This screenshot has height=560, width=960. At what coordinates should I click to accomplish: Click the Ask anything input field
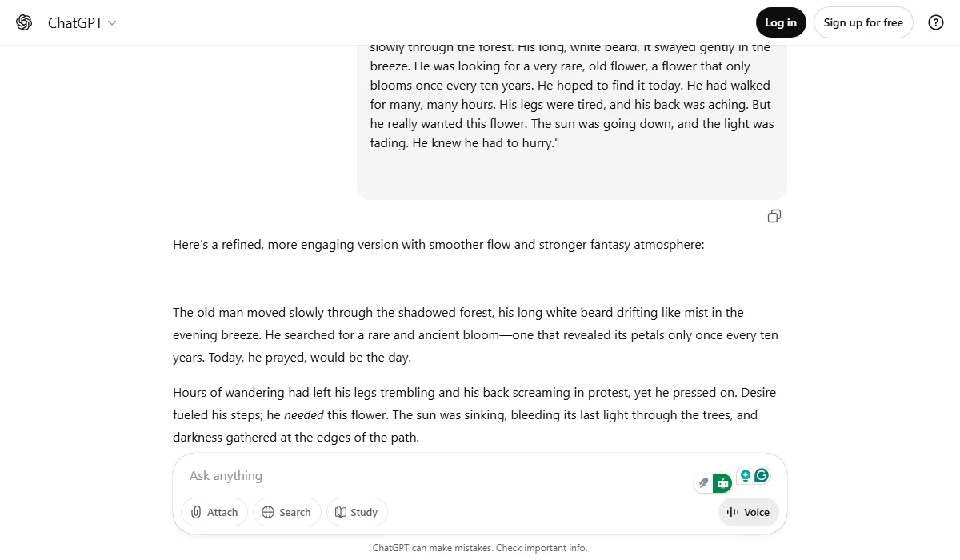pos(400,475)
